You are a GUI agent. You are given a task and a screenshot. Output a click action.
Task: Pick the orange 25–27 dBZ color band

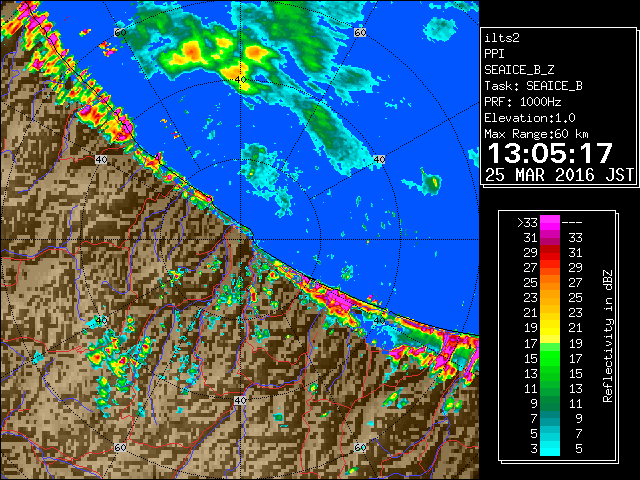tap(550, 282)
